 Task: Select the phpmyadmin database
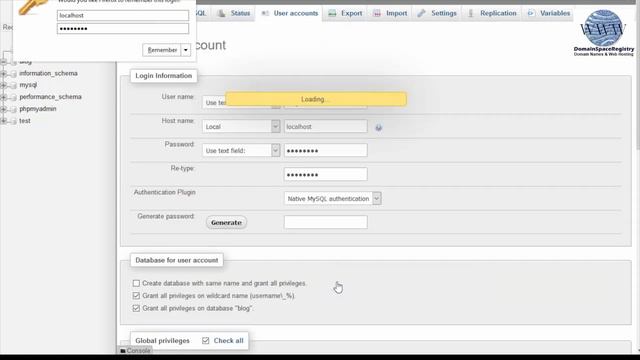(38, 109)
